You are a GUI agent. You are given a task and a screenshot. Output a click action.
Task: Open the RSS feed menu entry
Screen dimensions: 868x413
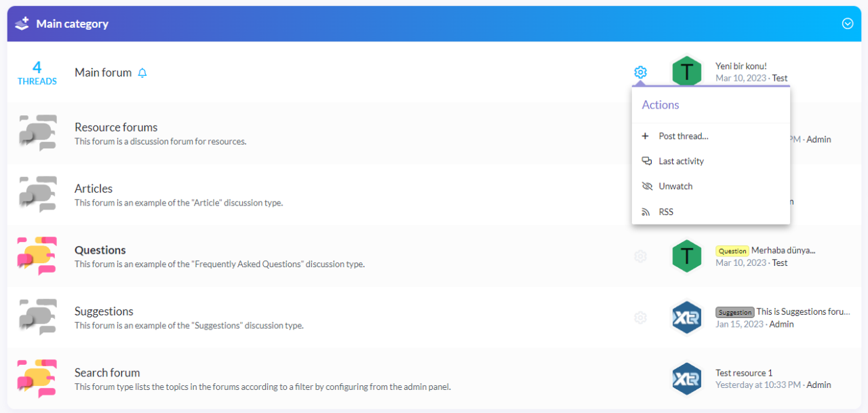[666, 212]
